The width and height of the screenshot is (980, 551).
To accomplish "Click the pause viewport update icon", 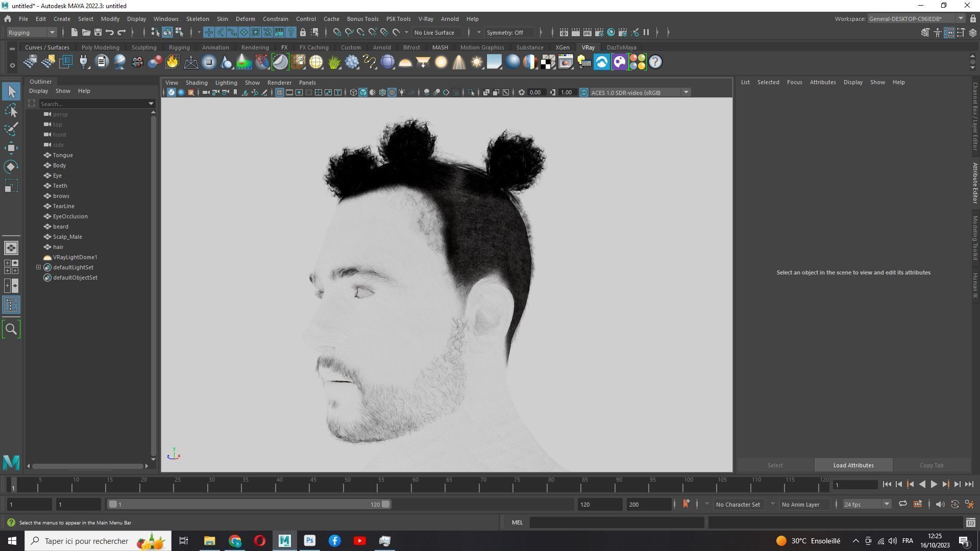I will [646, 32].
